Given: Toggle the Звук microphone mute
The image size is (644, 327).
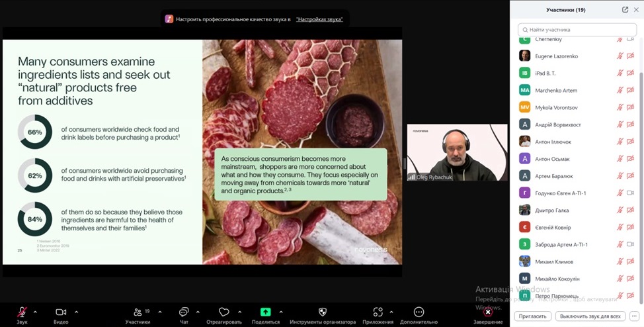Looking at the screenshot, I should [22, 312].
